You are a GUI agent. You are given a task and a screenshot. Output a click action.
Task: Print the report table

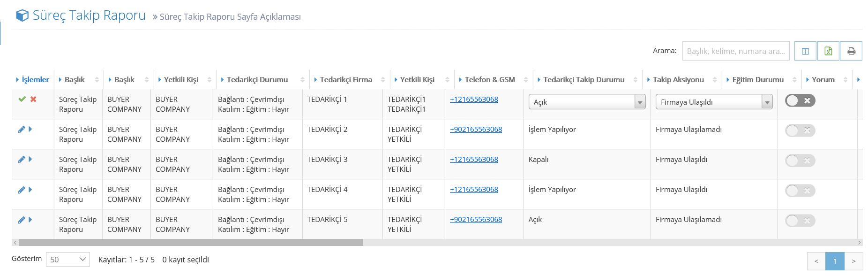(x=851, y=51)
